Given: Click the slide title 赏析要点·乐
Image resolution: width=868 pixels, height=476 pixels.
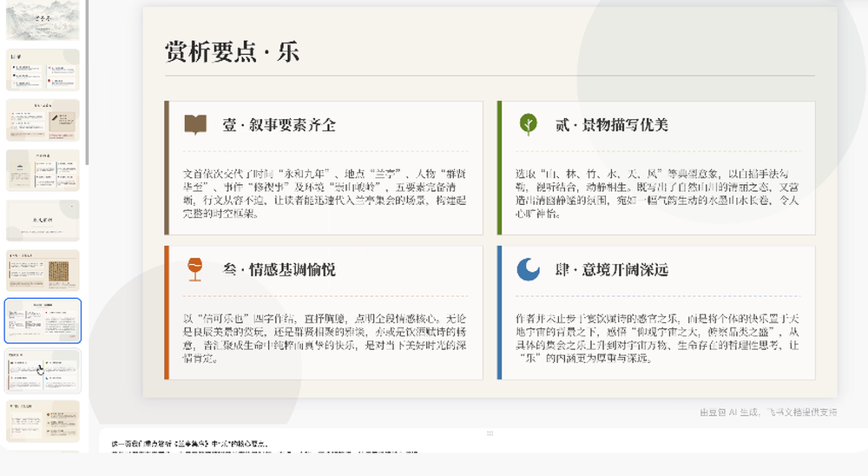Looking at the screenshot, I should click(x=232, y=52).
